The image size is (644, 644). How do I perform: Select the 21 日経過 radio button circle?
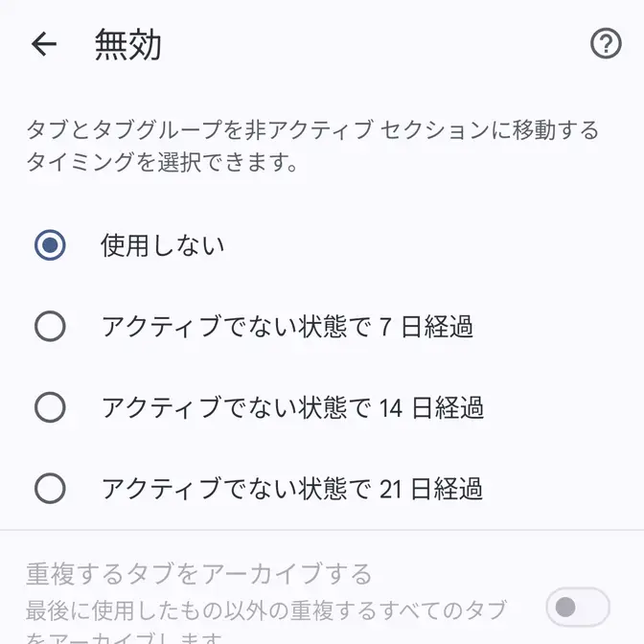coord(50,490)
